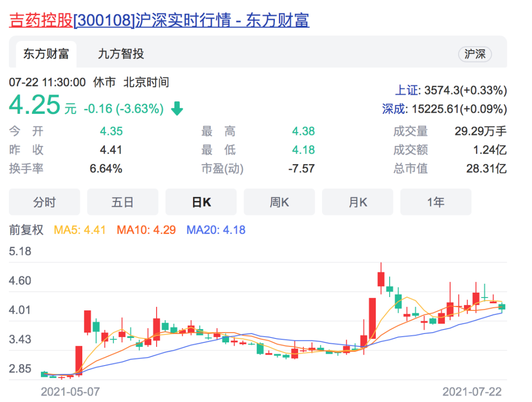
Task: Click the 2021-05-07 start date label
Action: coord(70,392)
